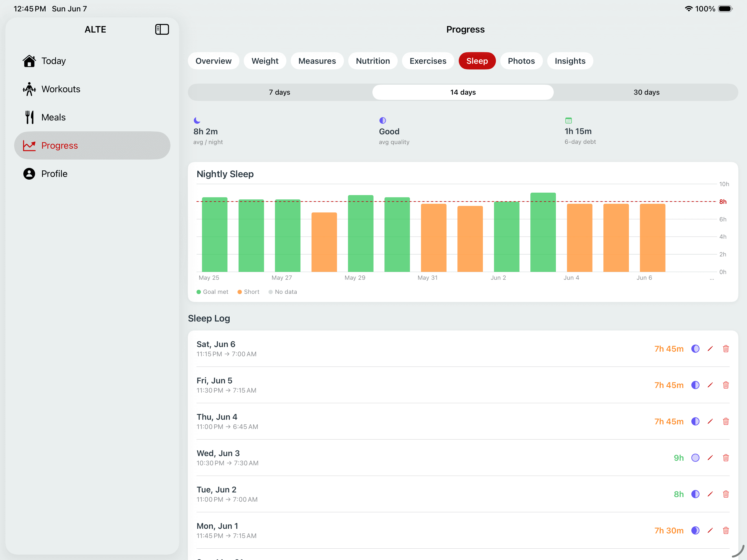Screen dimensions: 747x560
Task: Tap the quality icon for Thu, Jun 4
Action: point(695,421)
